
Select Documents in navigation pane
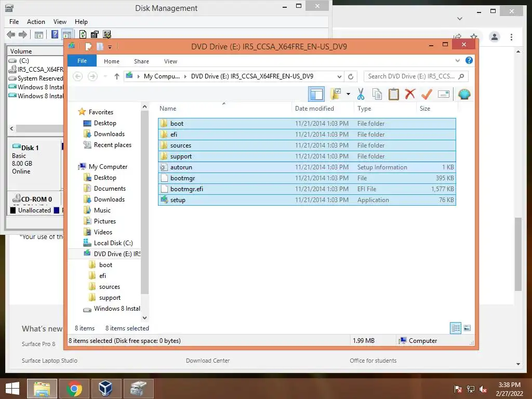110,188
